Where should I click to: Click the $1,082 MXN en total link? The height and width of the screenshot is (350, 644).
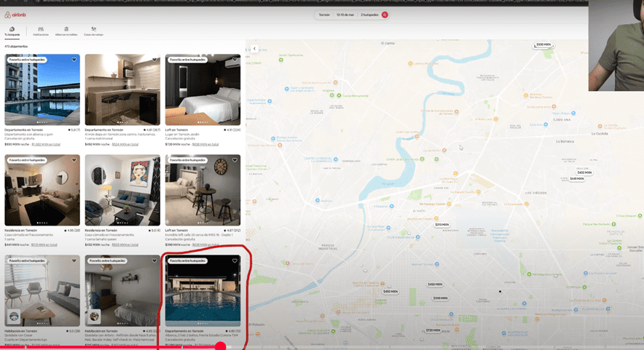pos(46,144)
